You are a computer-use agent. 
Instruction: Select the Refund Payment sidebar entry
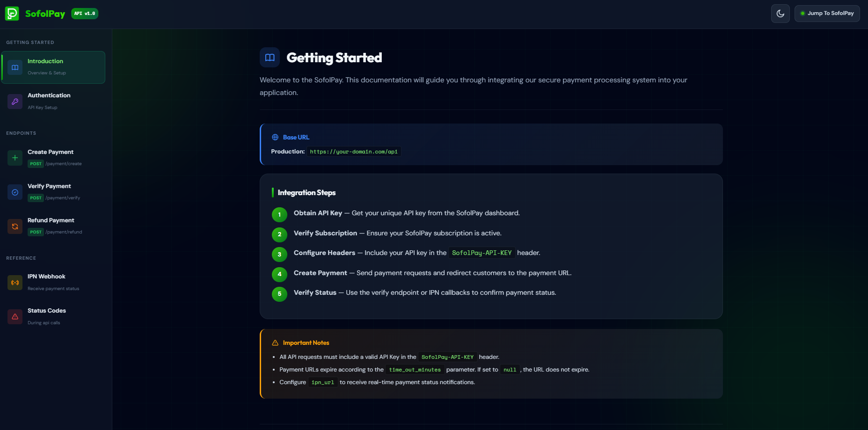pos(53,226)
